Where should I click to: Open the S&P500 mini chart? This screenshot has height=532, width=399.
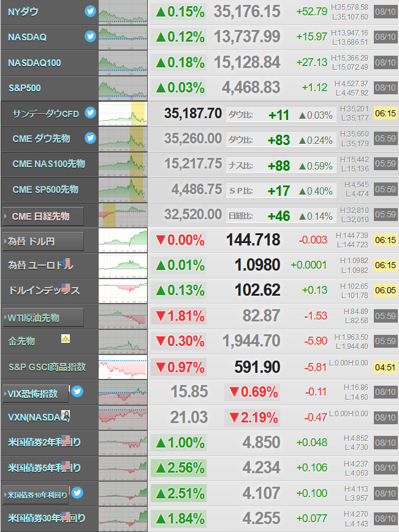123,88
